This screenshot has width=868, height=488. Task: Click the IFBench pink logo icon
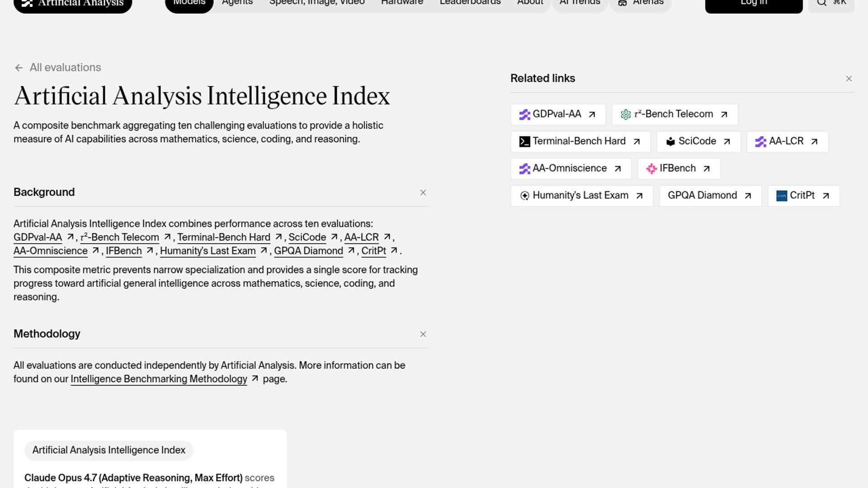click(651, 169)
